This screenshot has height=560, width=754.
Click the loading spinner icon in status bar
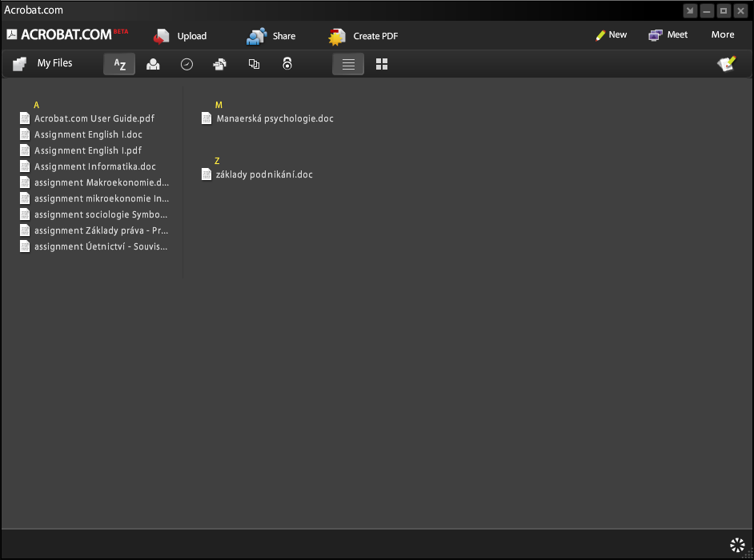point(737,545)
